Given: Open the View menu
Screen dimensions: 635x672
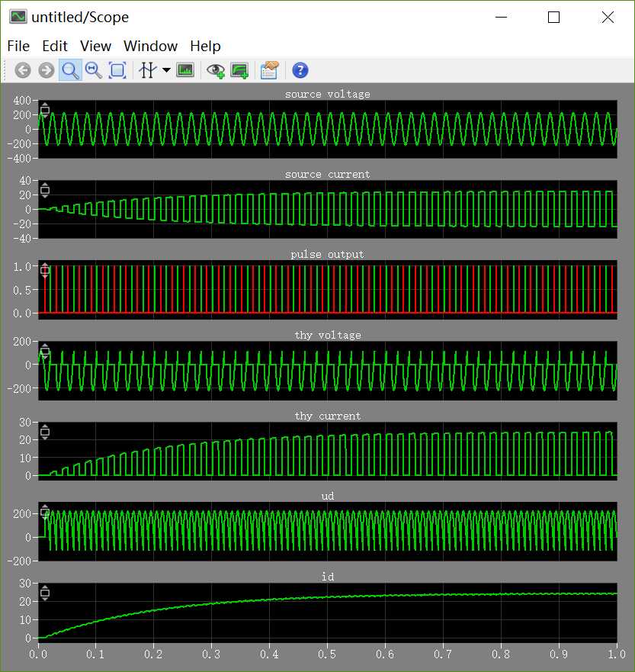Looking at the screenshot, I should (95, 46).
